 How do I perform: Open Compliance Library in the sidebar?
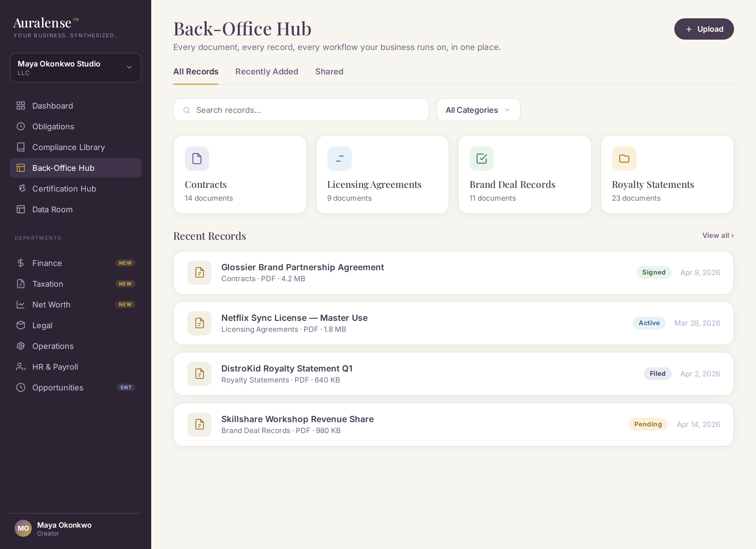[76, 147]
